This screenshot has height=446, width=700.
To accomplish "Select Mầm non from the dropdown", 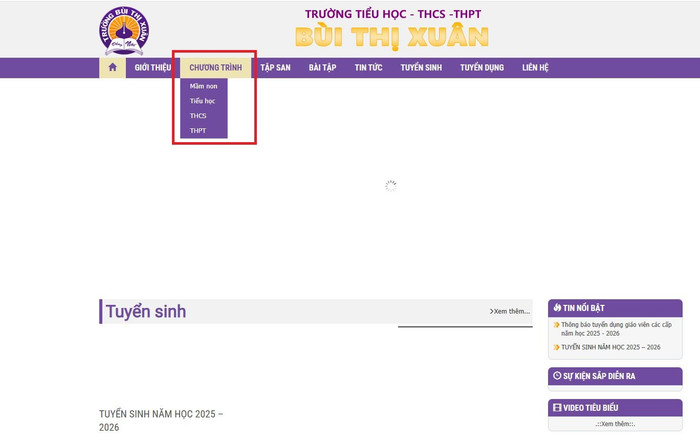I will pos(203,86).
